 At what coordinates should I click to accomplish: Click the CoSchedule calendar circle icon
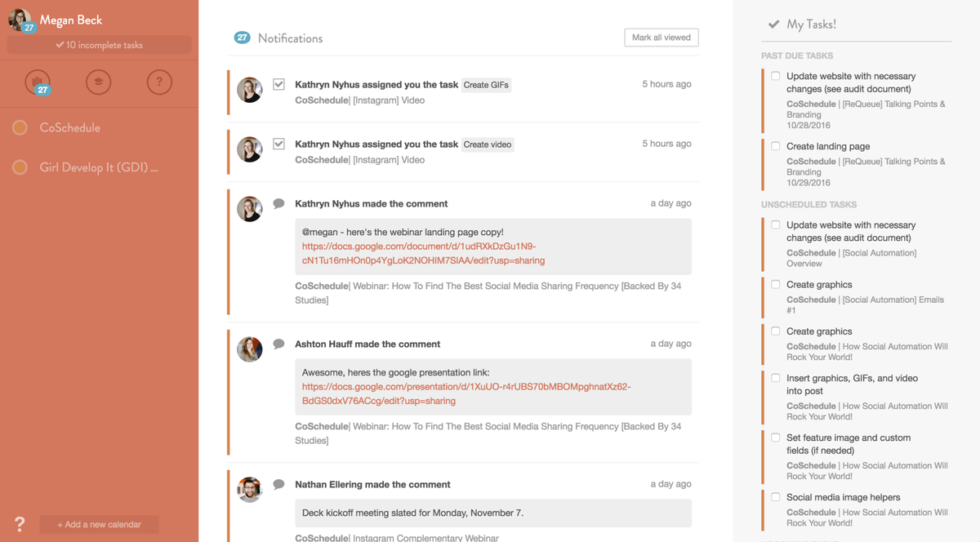coord(20,127)
